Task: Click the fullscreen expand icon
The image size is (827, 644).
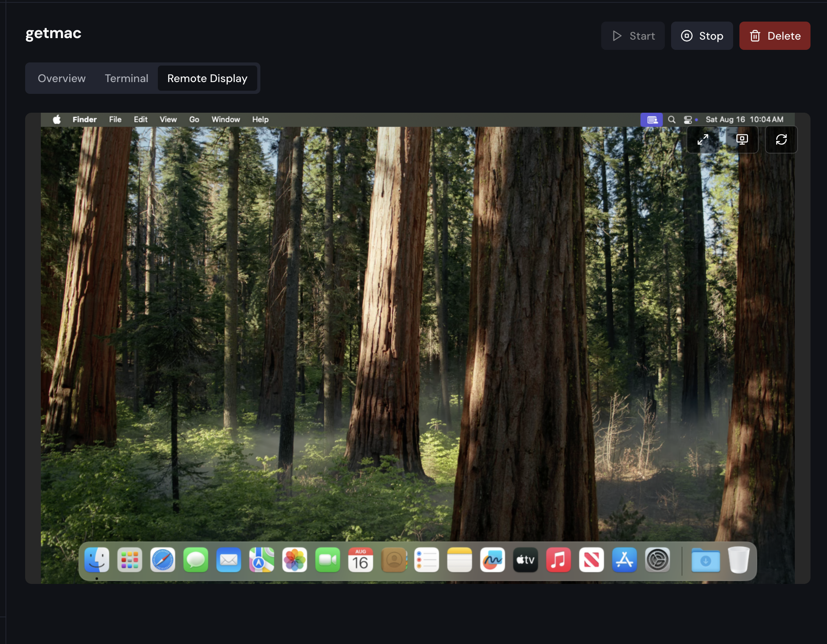Action: click(703, 139)
